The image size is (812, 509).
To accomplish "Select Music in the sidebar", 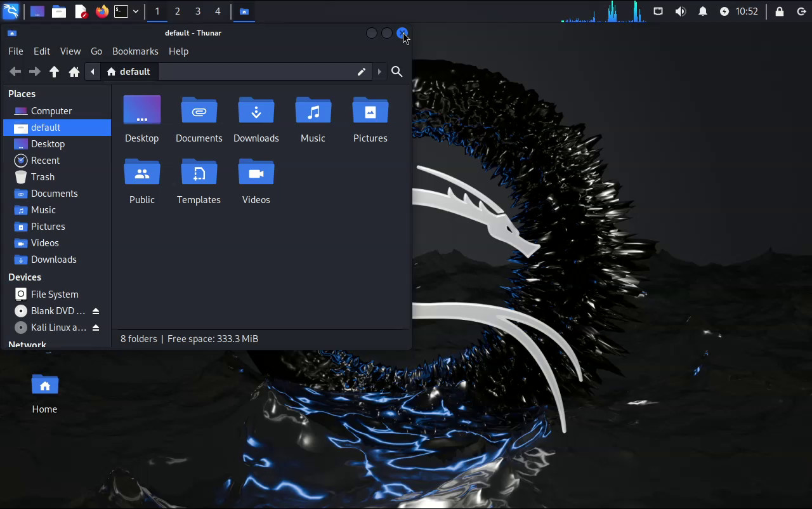I will [57, 210].
